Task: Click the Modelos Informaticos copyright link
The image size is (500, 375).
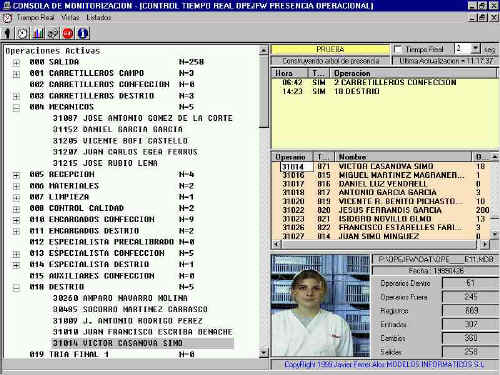Action: [384, 364]
